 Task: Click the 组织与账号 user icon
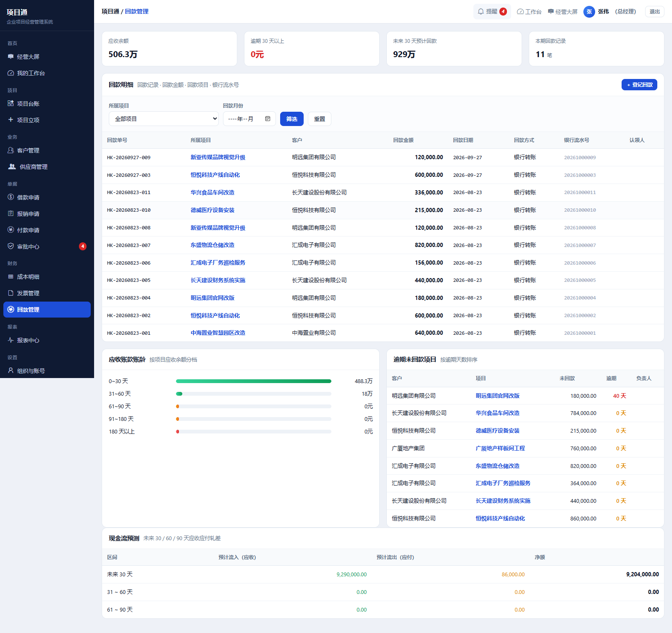point(11,370)
